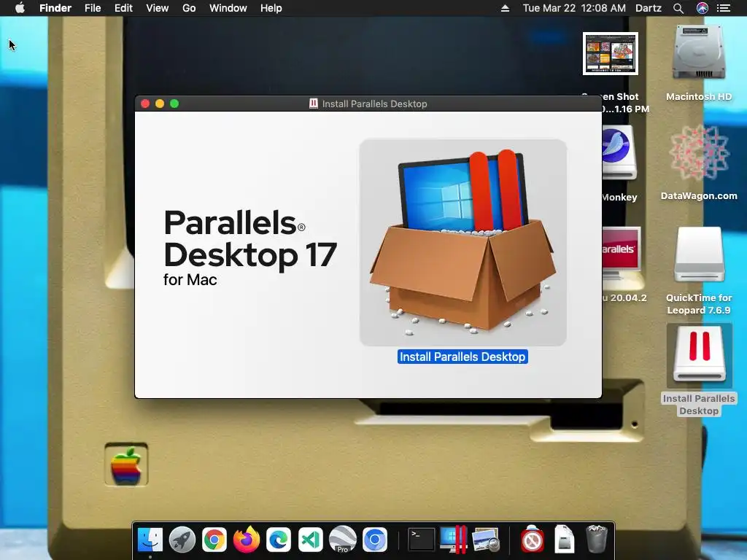Viewport: 747px width, 560px height.
Task: Open the View menu
Action: [x=158, y=8]
